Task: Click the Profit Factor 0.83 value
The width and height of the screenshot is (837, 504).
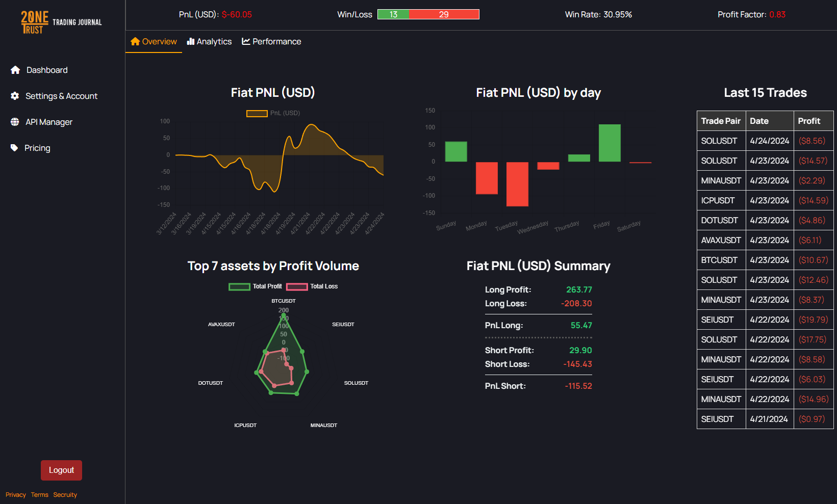Action: (777, 14)
